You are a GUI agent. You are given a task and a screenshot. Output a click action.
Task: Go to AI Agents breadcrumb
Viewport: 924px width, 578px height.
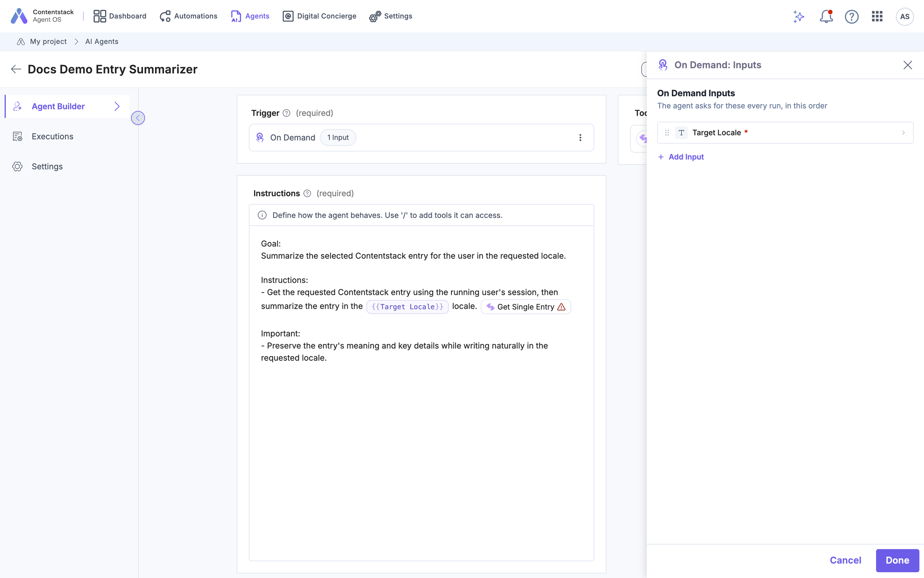tap(102, 41)
